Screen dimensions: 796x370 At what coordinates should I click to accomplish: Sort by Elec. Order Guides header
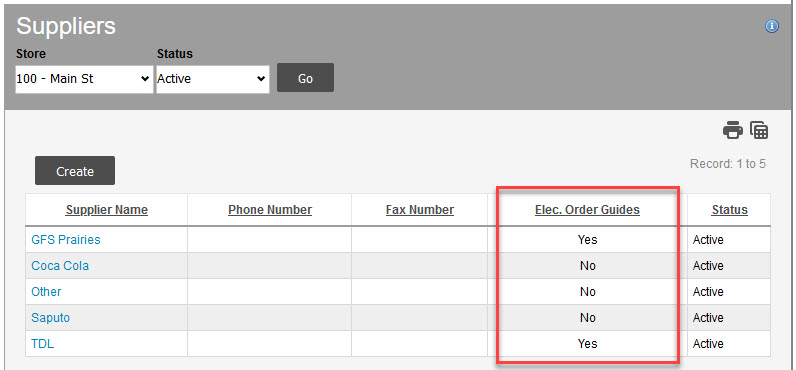point(587,210)
